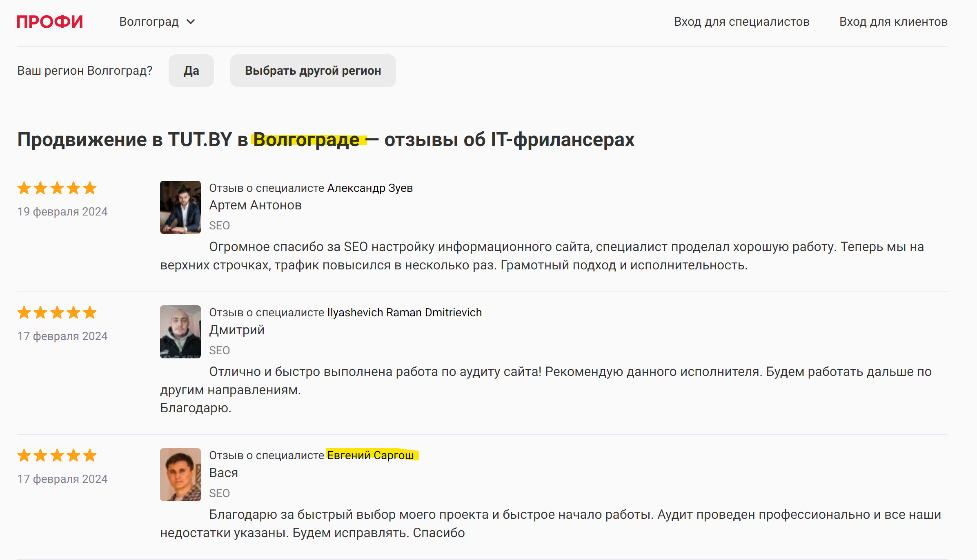Click star rating above Дмитрий's review date

coord(57,313)
